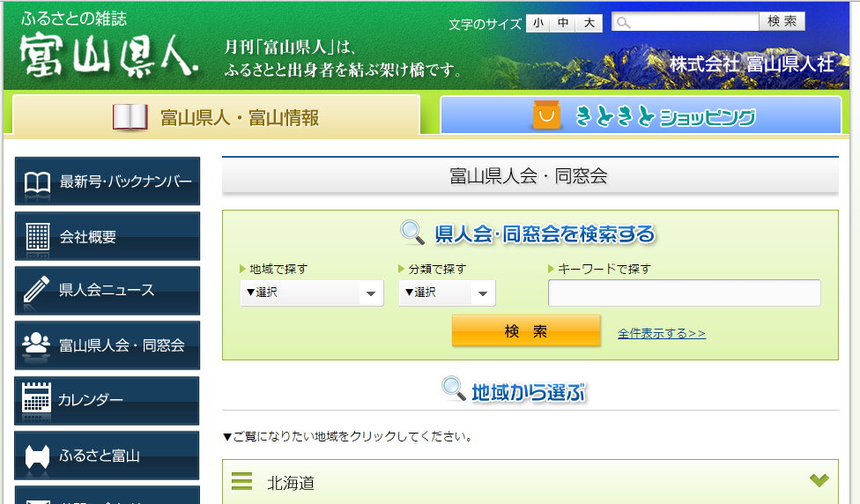Open カレンダー in sidebar

(107, 400)
